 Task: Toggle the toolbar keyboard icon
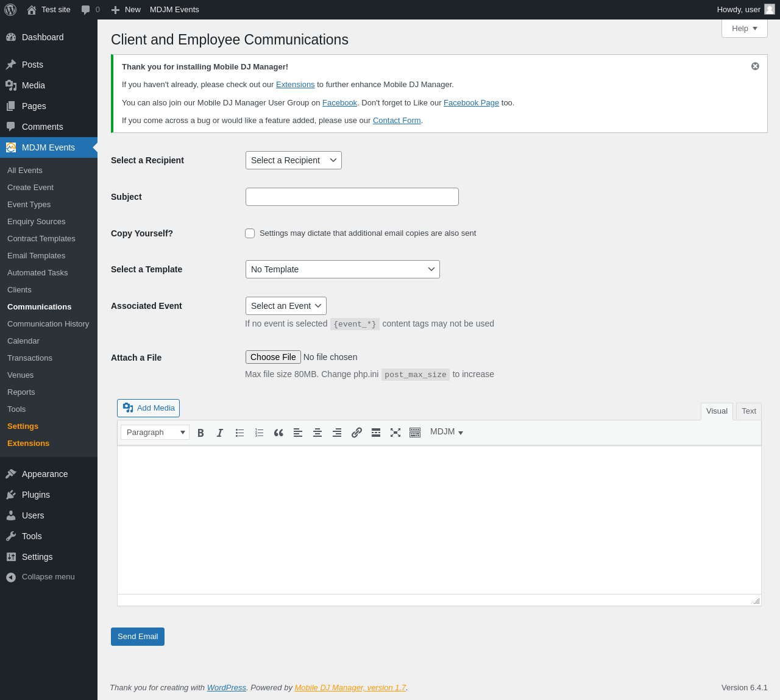coord(415,433)
